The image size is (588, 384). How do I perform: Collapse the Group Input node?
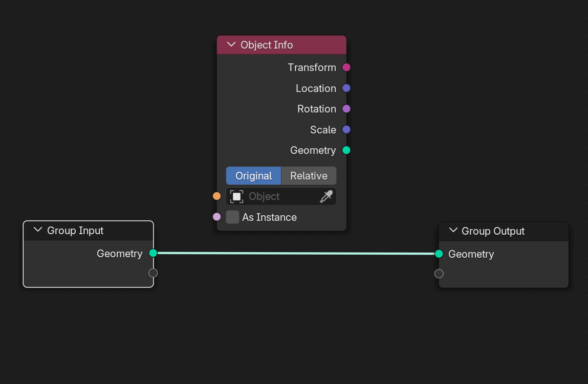(x=38, y=230)
